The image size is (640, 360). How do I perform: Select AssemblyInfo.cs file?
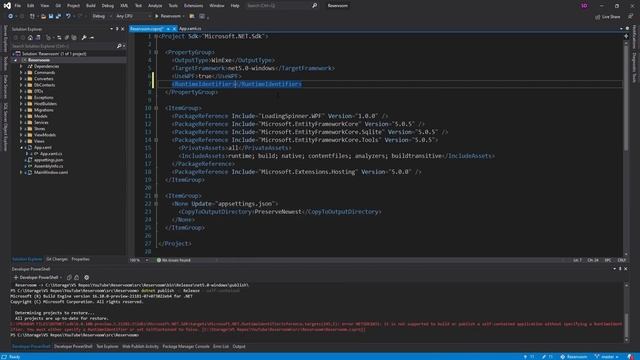click(x=48, y=166)
